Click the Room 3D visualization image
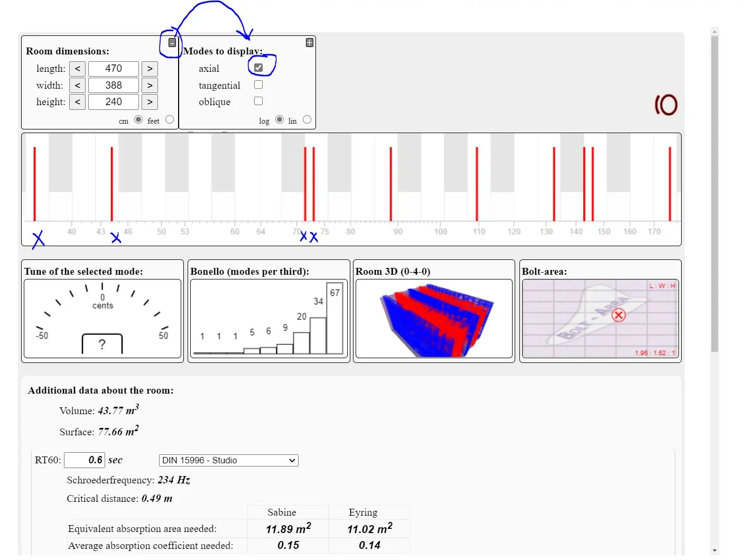 (434, 319)
